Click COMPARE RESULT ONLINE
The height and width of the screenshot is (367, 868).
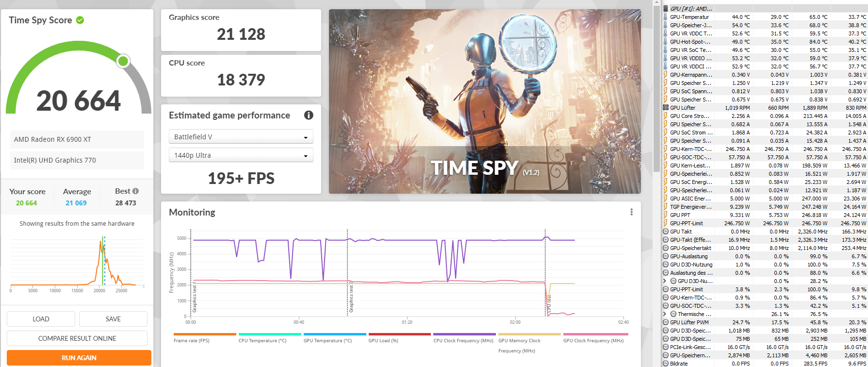(77, 338)
